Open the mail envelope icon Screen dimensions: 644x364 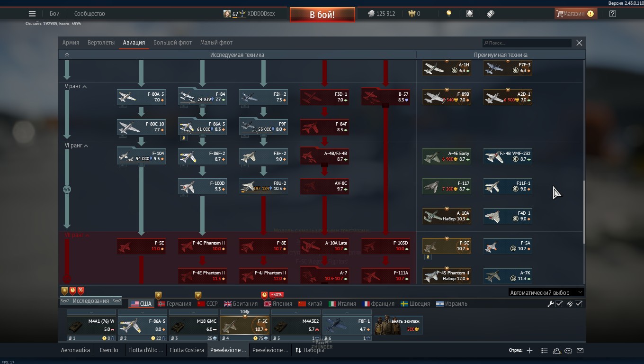tap(580, 351)
